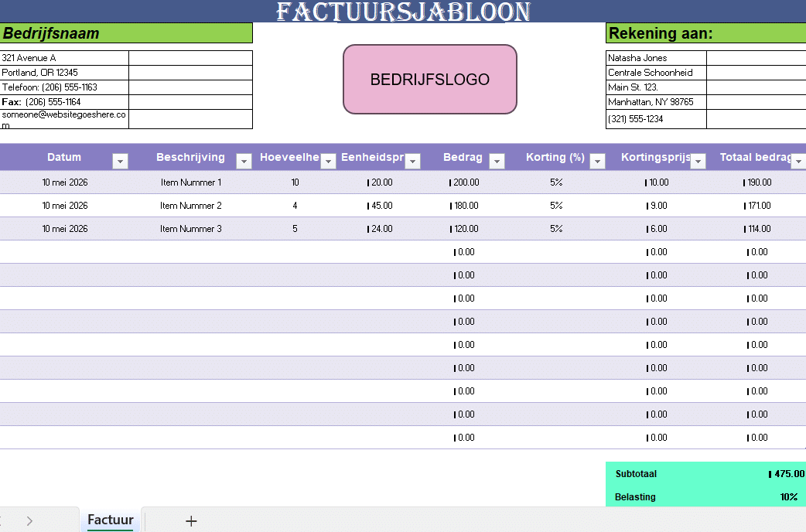Viewport: 806px width, 532px height.
Task: Switch to the Factuur sheet tab
Action: [x=110, y=520]
